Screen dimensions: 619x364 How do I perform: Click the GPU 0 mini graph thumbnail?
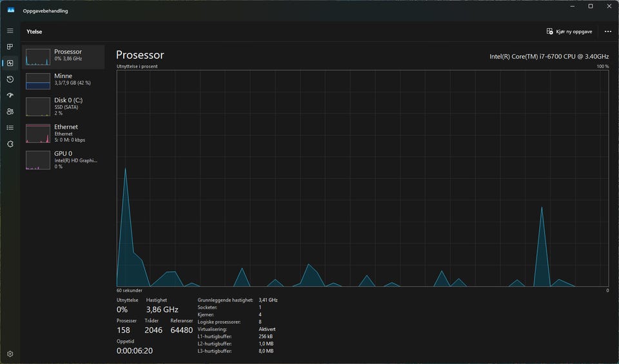pos(38,160)
